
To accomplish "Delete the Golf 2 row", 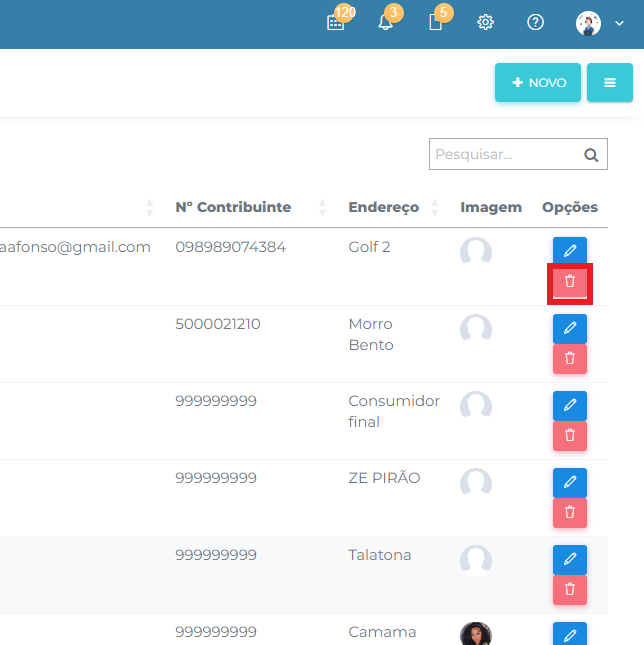I will coord(569,282).
